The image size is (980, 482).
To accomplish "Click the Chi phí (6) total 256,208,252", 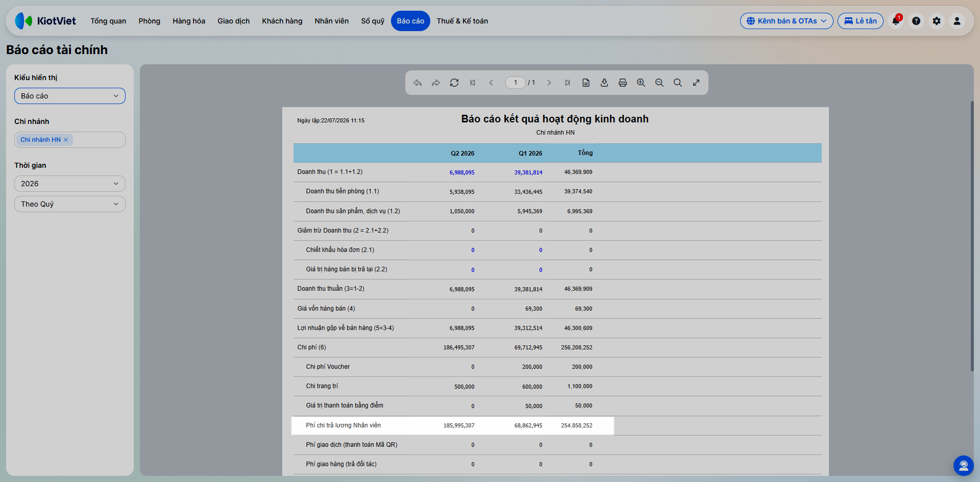I will (x=577, y=347).
